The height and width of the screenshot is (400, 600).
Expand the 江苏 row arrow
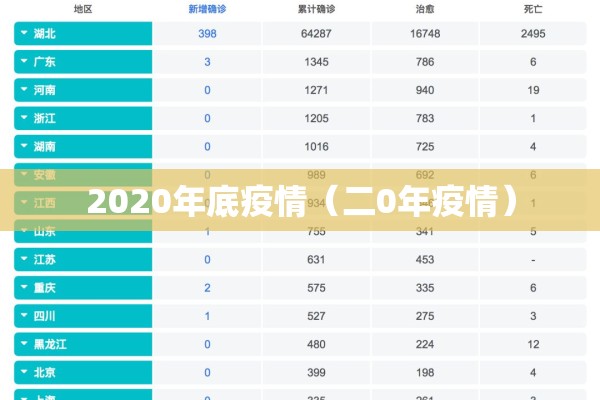coord(24,259)
